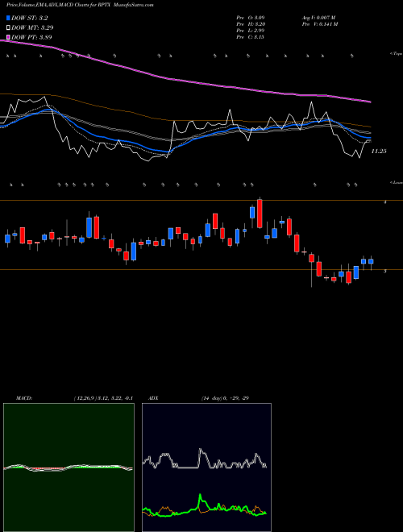Click the white DOW MT legend swatch
Image resolution: width=403 pixels, height=532 pixels.
coord(8,27)
